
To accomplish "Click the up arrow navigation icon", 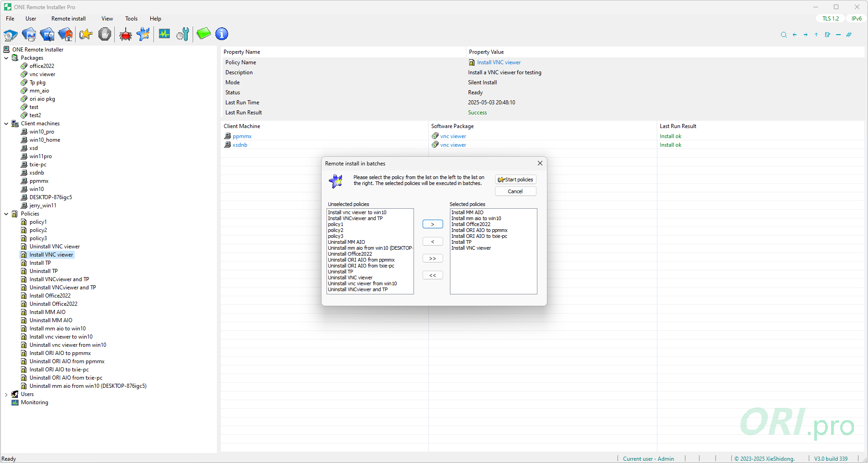I will click(816, 35).
